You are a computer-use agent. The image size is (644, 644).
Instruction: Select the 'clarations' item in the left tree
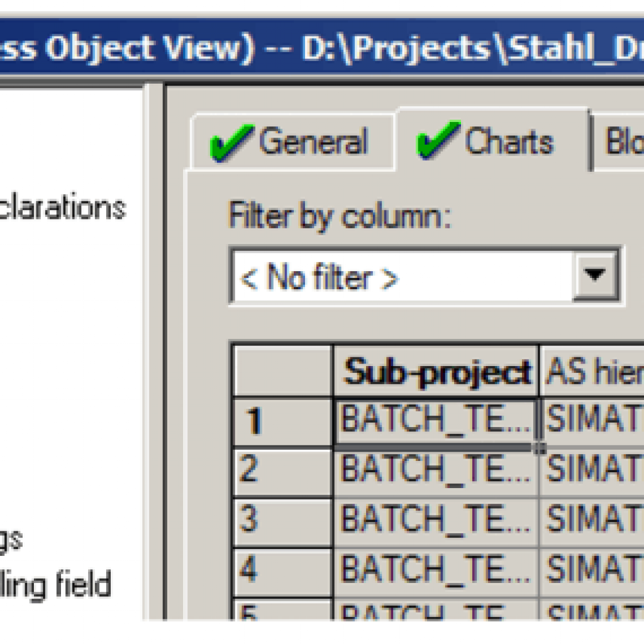click(62, 208)
